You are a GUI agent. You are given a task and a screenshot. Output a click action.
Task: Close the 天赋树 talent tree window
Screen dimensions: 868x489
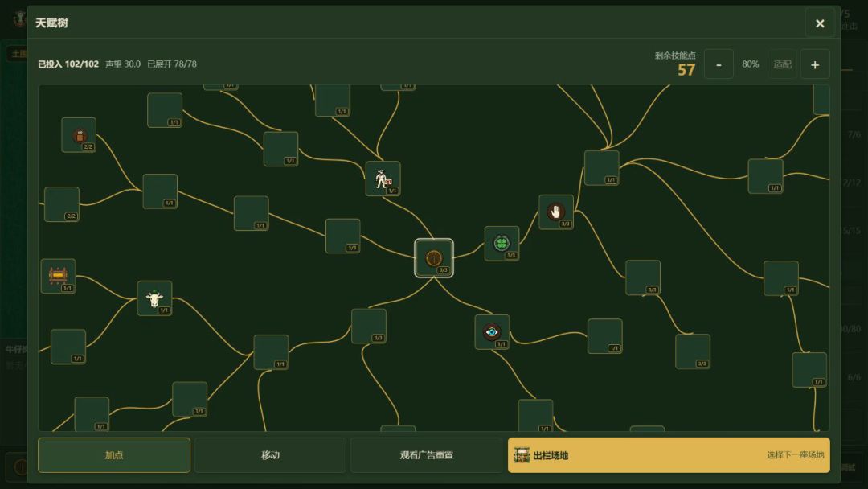pos(820,23)
